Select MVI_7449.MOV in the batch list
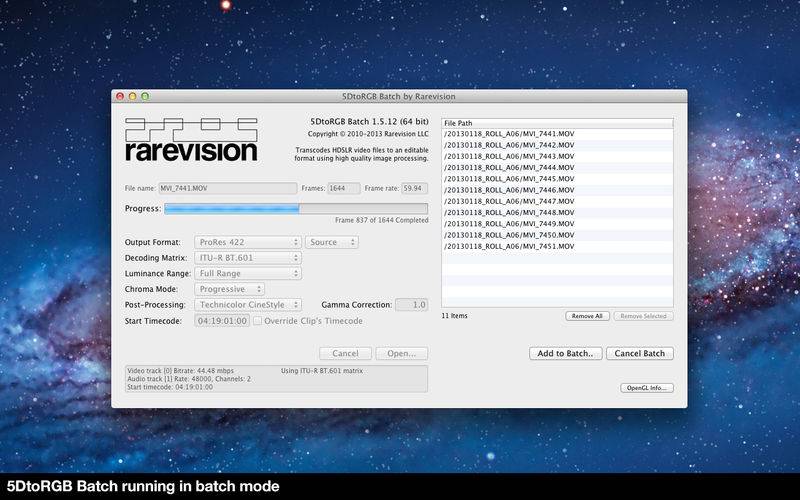 (557, 223)
